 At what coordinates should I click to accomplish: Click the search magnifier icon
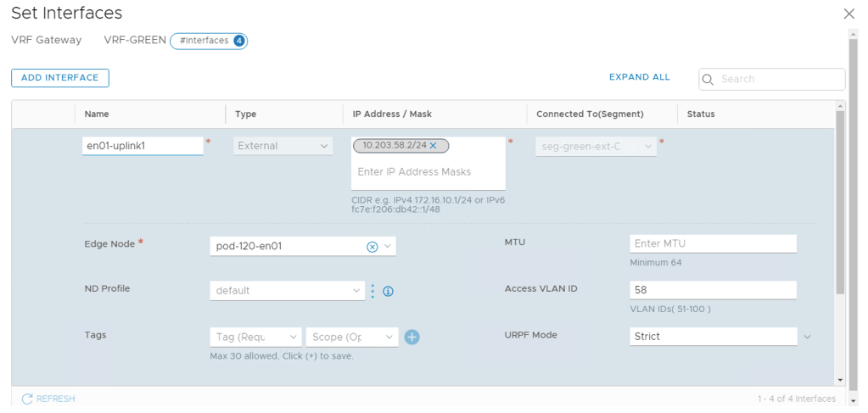click(708, 79)
